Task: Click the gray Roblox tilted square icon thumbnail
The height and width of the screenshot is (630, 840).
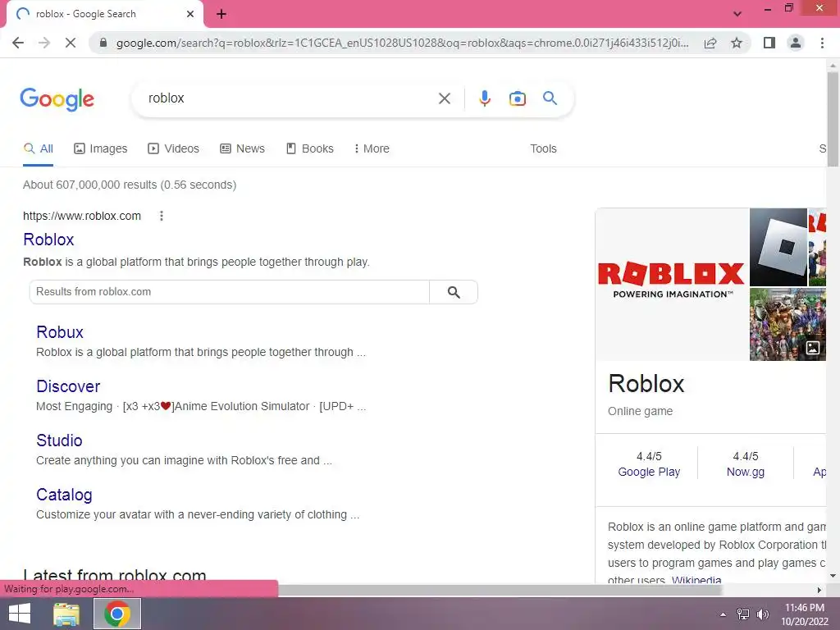Action: coord(778,247)
